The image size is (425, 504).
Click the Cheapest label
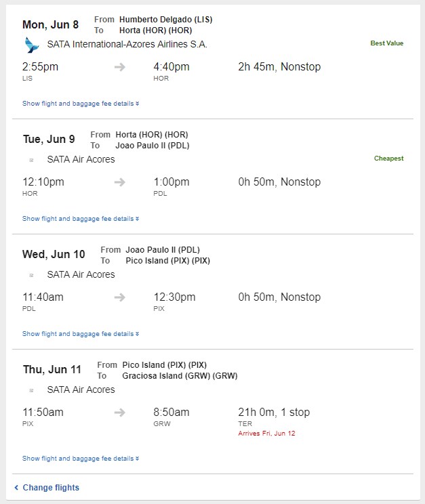point(388,158)
